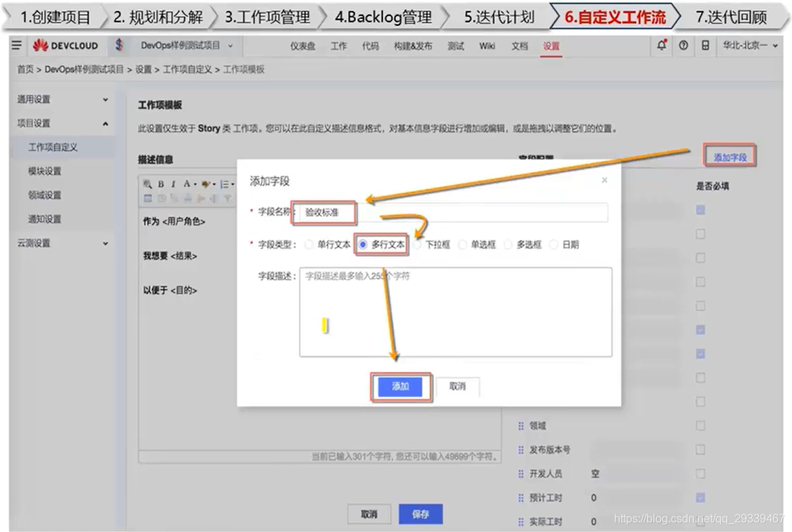The image size is (792, 532).
Task: Click the 添加 button in the dialog
Action: click(x=400, y=387)
